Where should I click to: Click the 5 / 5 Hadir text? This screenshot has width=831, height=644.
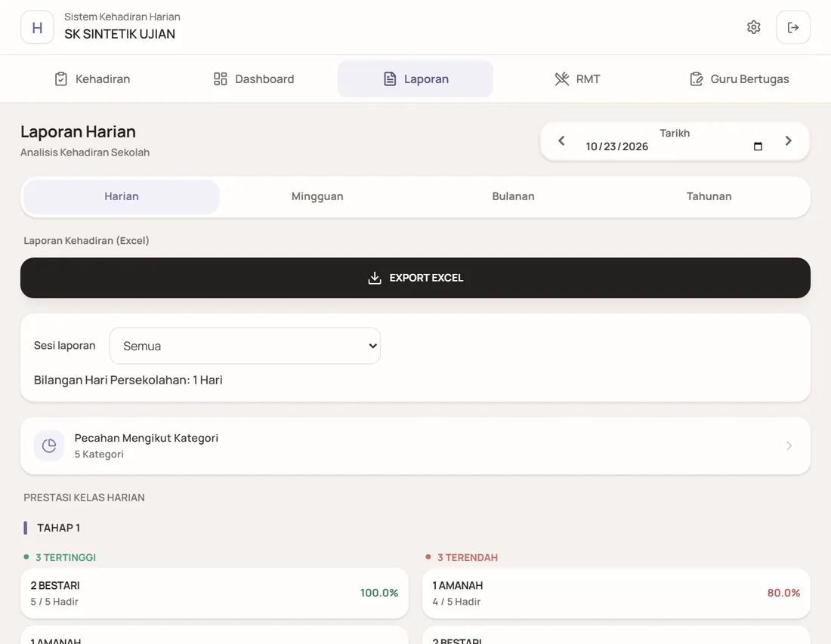[54, 602]
